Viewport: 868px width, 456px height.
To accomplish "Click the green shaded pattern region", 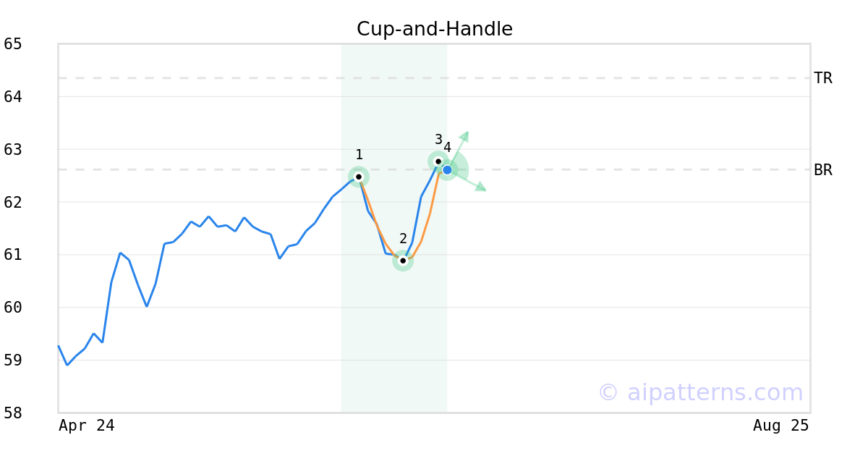I will [x=394, y=326].
